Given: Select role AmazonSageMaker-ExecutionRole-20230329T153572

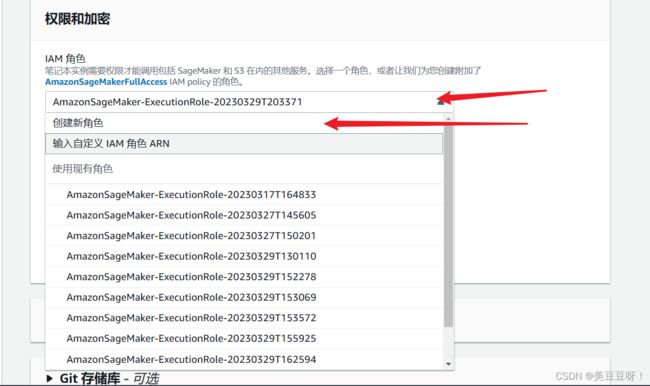Looking at the screenshot, I should point(244,318).
